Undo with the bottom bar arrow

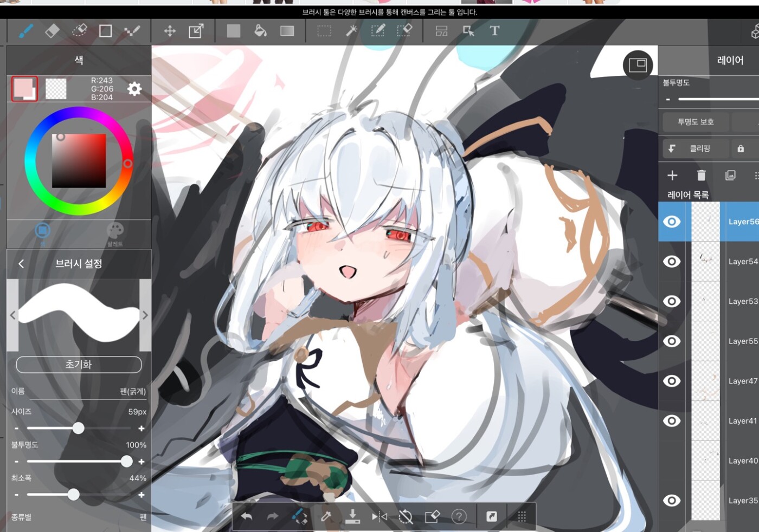247,516
